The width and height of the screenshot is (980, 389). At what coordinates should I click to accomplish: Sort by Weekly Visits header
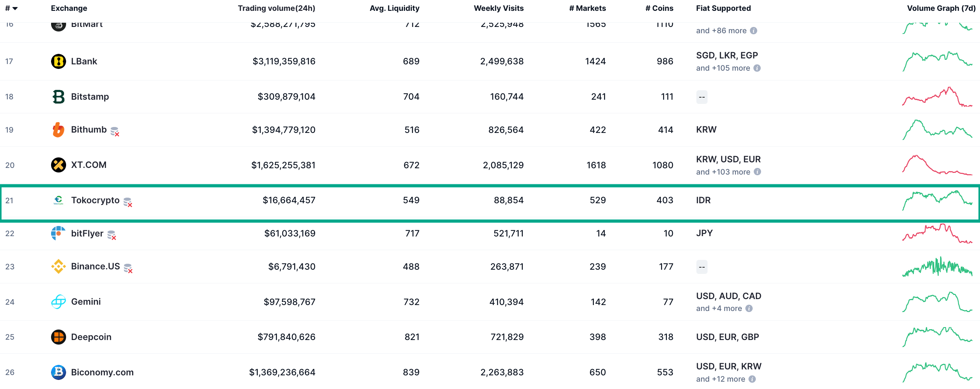click(498, 8)
